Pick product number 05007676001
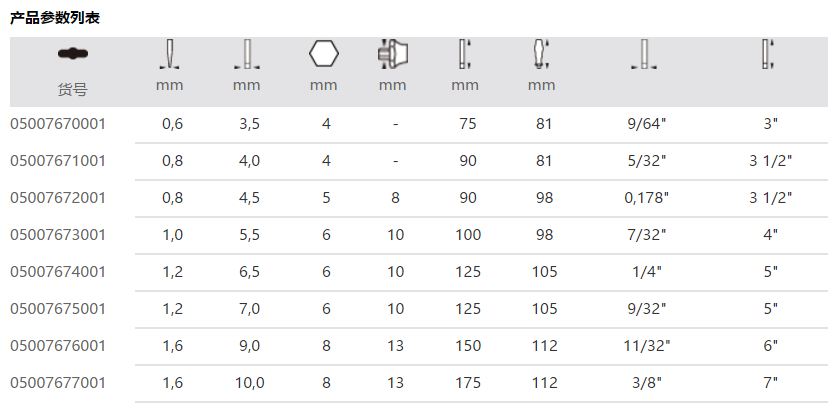 click(x=58, y=346)
